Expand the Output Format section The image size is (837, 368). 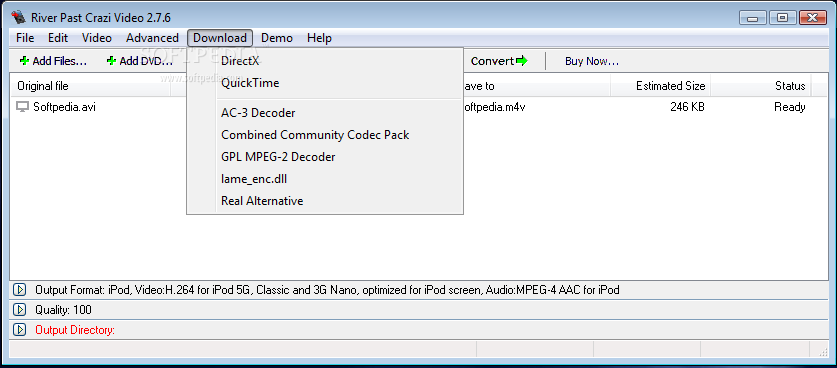[x=19, y=290]
